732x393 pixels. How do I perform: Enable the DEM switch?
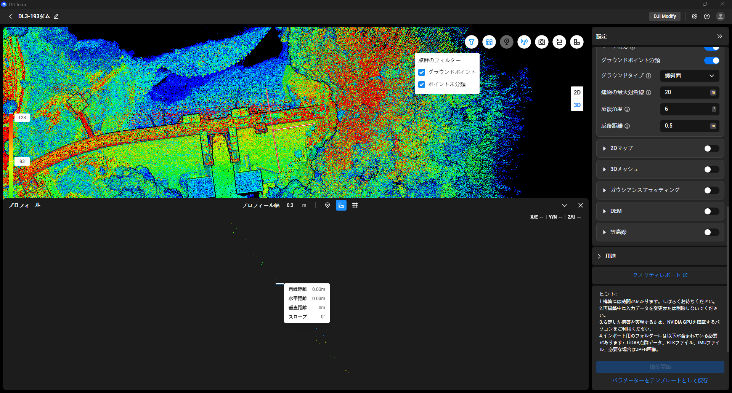(711, 211)
